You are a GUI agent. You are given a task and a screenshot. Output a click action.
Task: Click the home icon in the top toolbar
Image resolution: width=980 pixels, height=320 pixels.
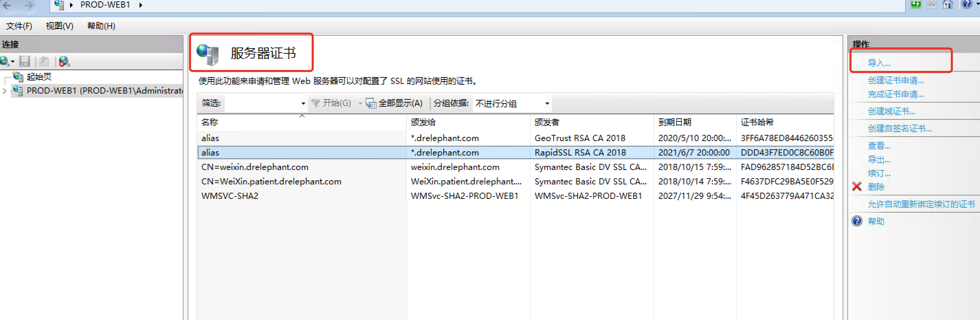pos(948,4)
